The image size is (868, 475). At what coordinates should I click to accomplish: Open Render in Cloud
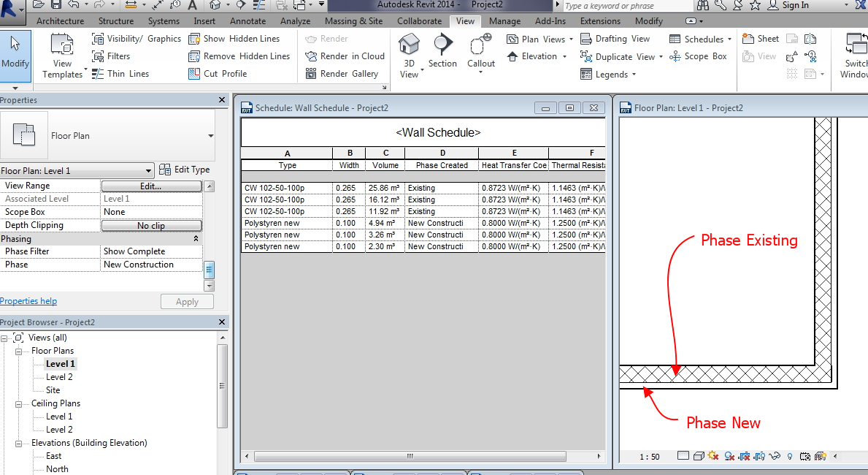click(x=345, y=56)
